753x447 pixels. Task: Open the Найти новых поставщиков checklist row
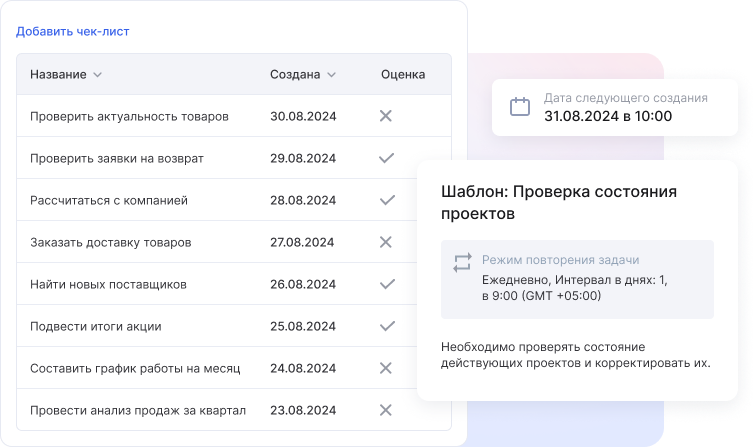coord(108,284)
